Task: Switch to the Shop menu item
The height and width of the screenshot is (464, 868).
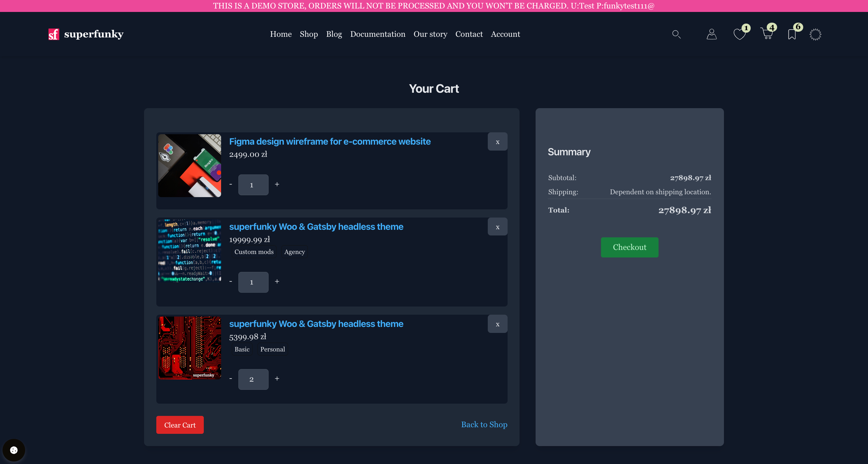Action: coord(309,34)
